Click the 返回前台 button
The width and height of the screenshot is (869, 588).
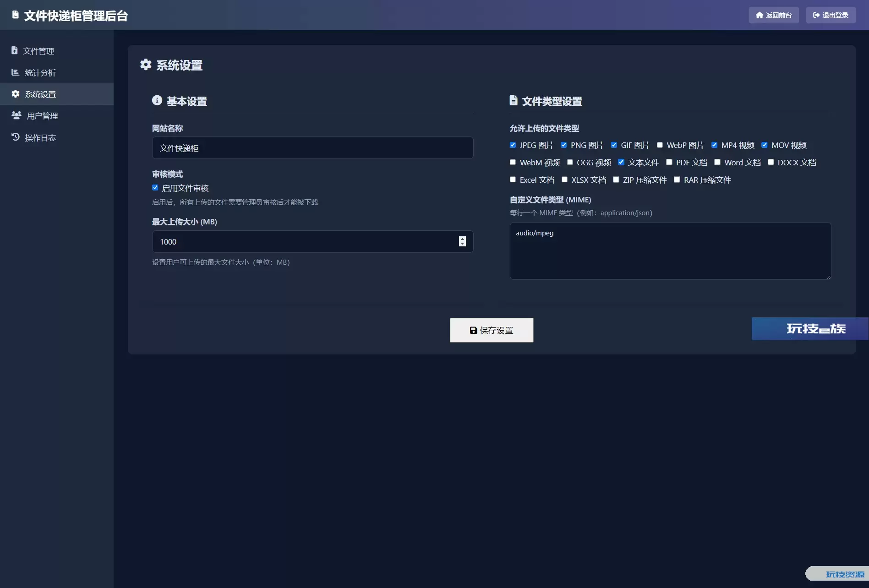click(x=774, y=15)
